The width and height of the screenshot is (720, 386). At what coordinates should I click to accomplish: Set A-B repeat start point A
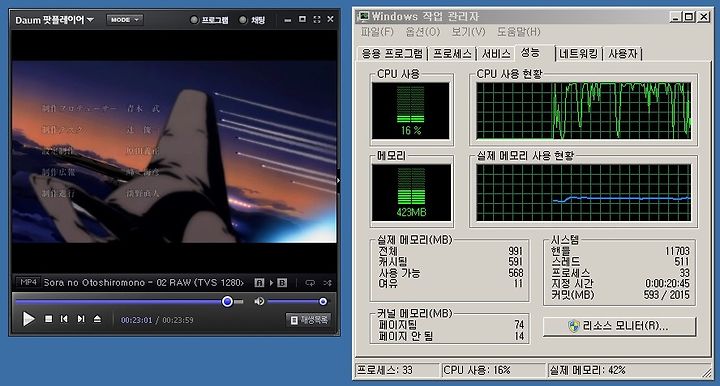coord(259,283)
